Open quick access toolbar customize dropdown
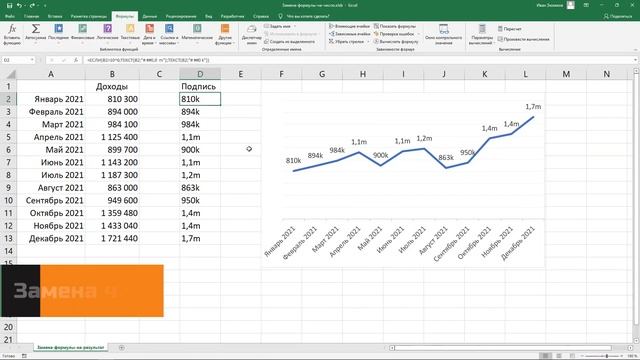640x360 pixels. click(x=45, y=5)
